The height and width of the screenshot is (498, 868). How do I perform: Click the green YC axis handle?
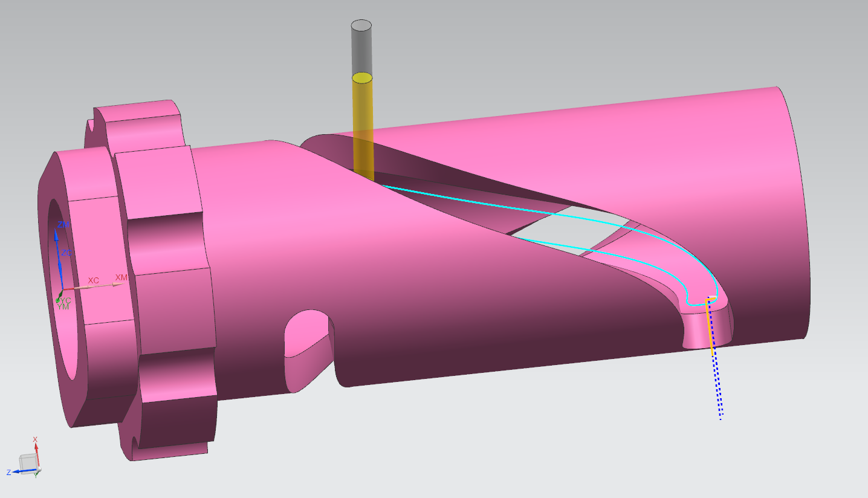(59, 299)
